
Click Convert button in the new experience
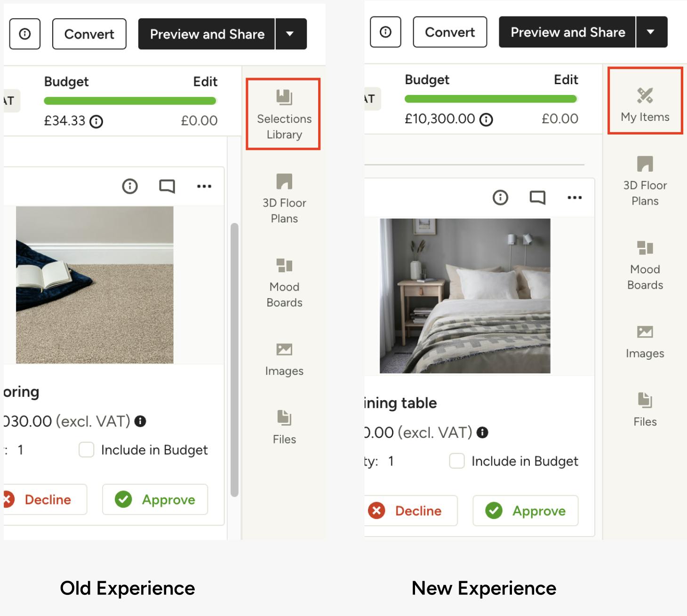pos(450,32)
